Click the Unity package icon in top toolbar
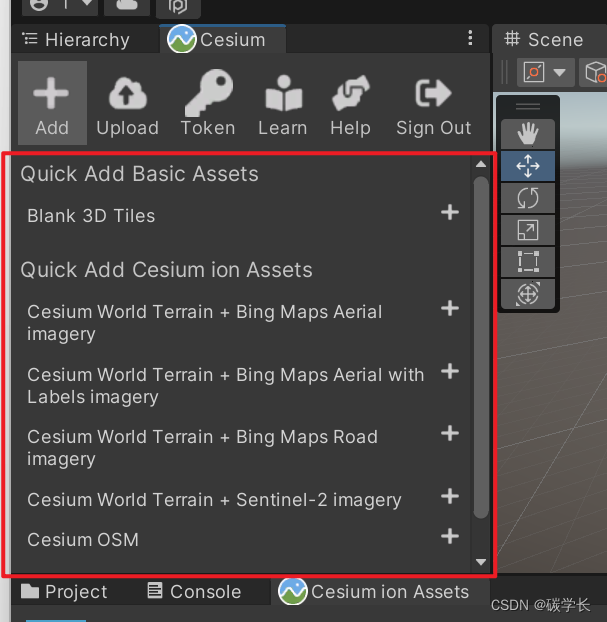 [178, 6]
